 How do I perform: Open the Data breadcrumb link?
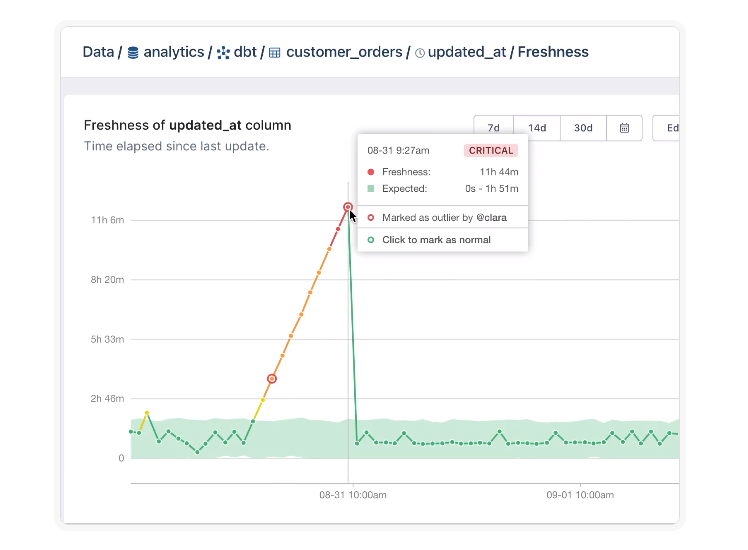(98, 52)
